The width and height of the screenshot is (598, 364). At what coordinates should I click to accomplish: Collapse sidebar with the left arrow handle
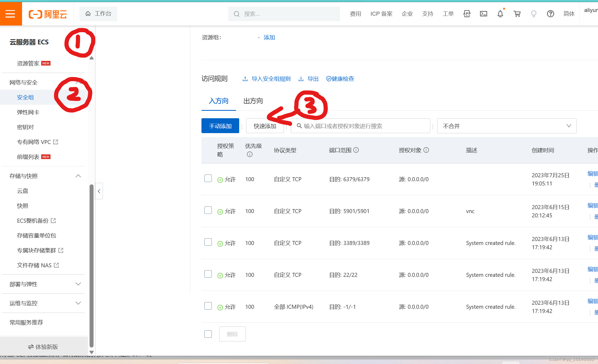pos(99,191)
